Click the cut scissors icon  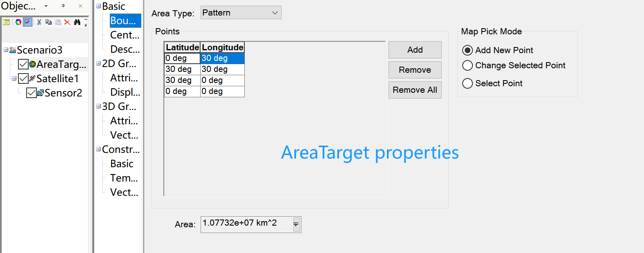tap(39, 22)
